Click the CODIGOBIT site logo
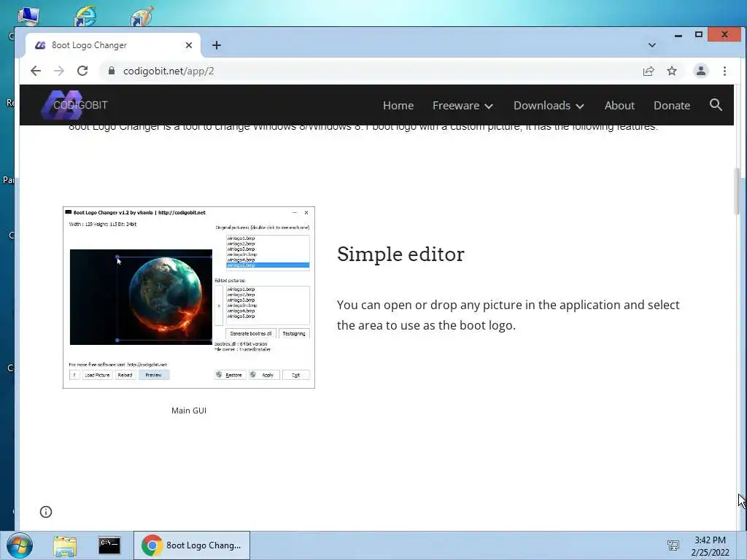Viewport: 747px width, 560px height. click(x=75, y=105)
